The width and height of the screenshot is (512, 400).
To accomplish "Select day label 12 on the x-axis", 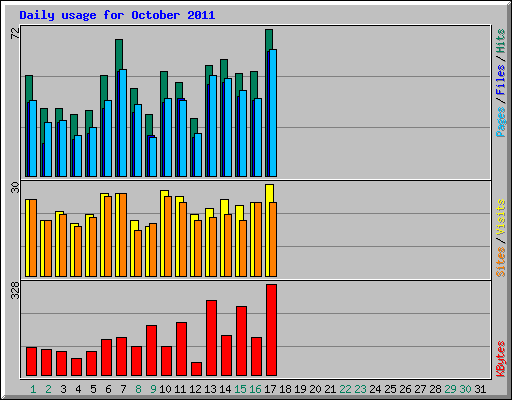I will pos(195,389).
